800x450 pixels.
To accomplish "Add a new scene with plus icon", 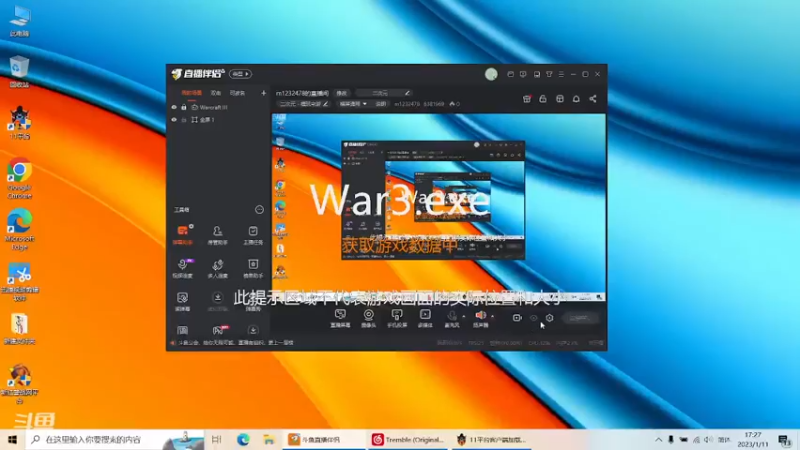I will 263,93.
